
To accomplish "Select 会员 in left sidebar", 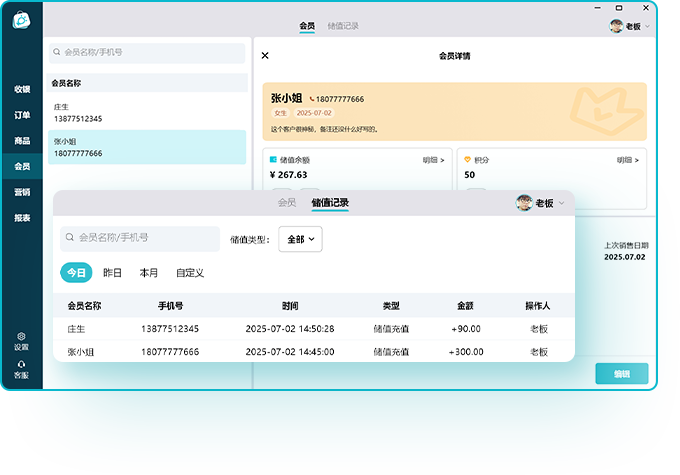I will pos(22,166).
